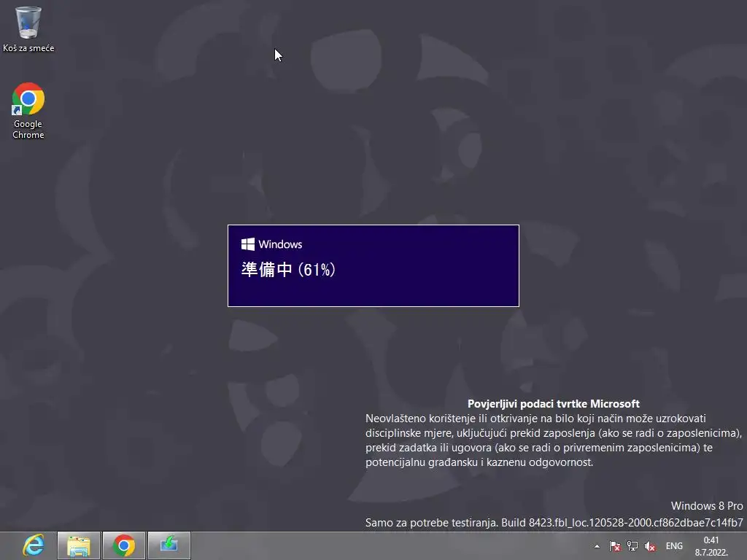Select the Google Chrome desktop shortcut

point(28,111)
